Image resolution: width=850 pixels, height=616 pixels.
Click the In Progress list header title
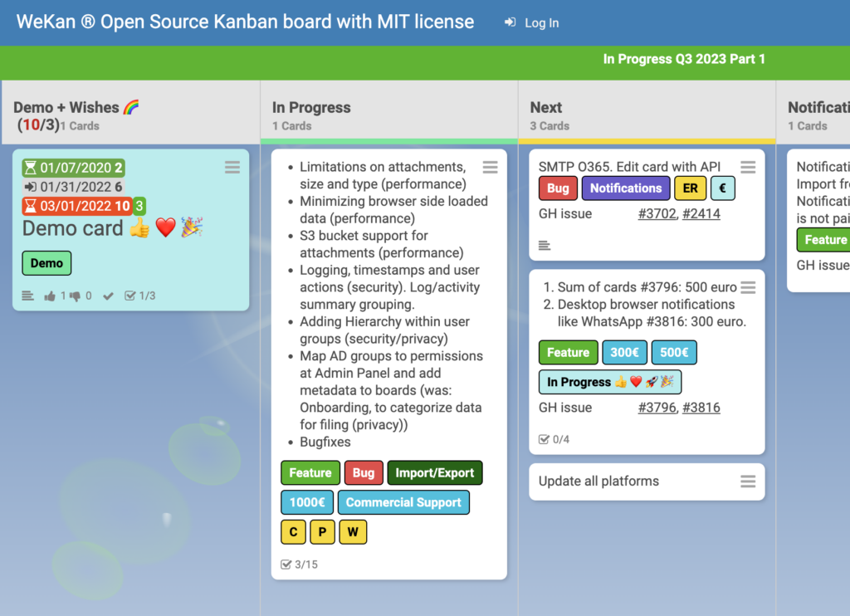[x=311, y=107]
